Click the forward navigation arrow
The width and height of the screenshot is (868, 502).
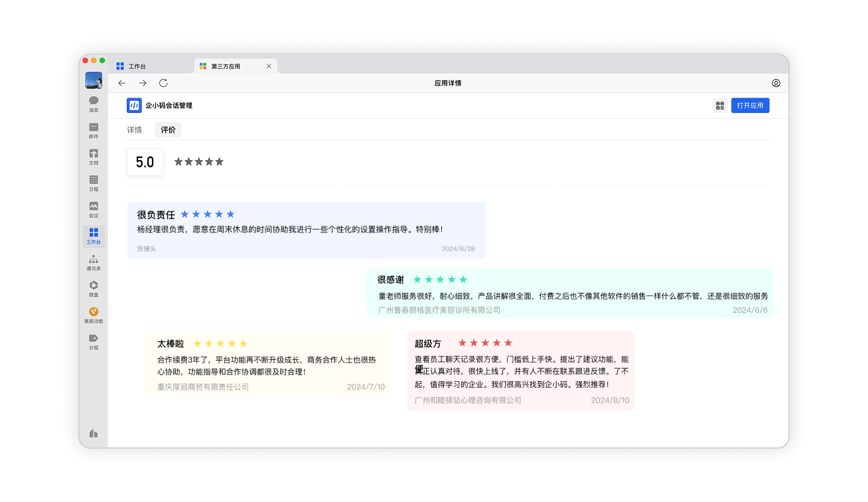[143, 83]
